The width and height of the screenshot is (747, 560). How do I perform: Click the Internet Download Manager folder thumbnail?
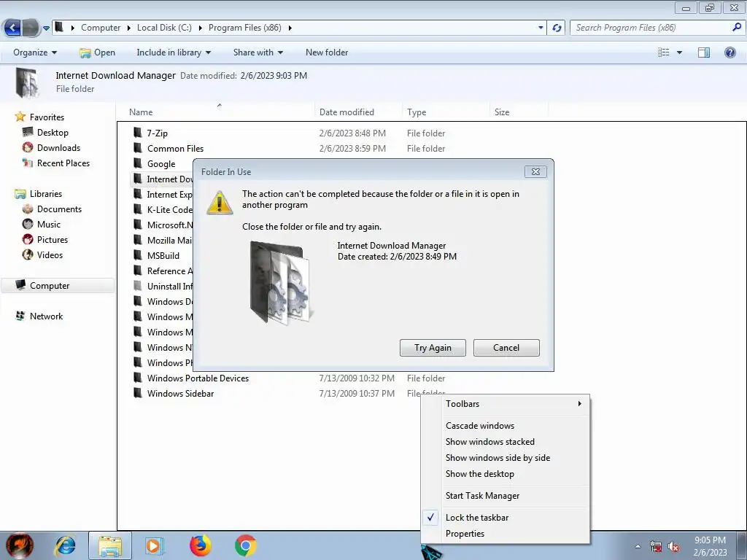point(282,283)
